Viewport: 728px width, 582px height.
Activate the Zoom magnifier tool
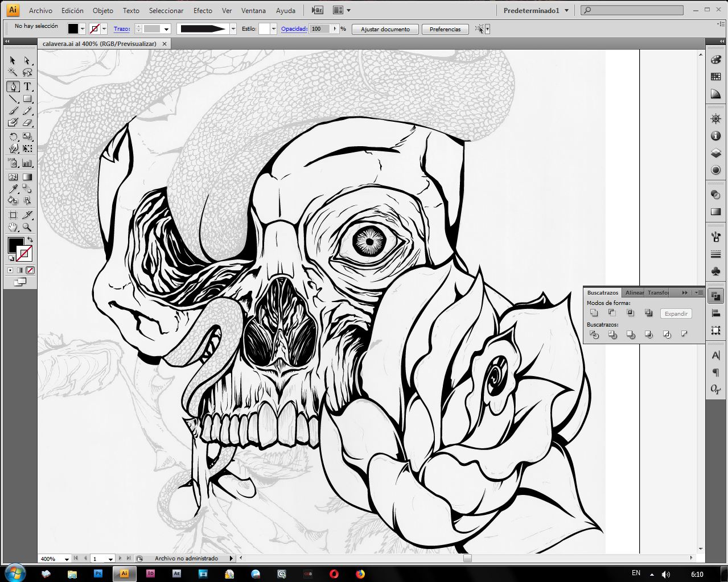pos(27,227)
